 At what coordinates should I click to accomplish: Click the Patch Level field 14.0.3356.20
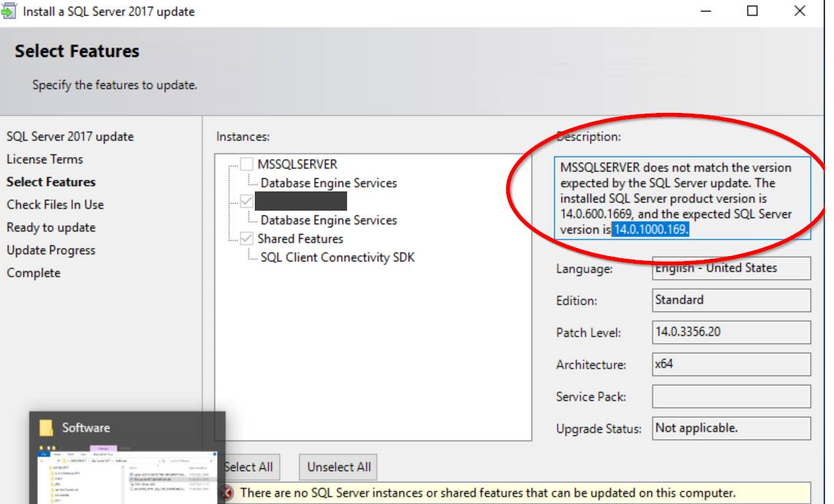point(731,332)
